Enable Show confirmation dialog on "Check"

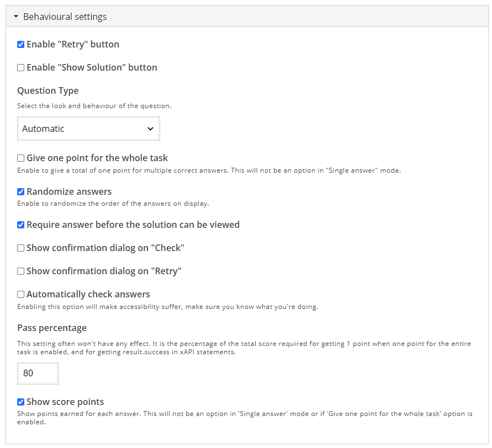coord(21,248)
